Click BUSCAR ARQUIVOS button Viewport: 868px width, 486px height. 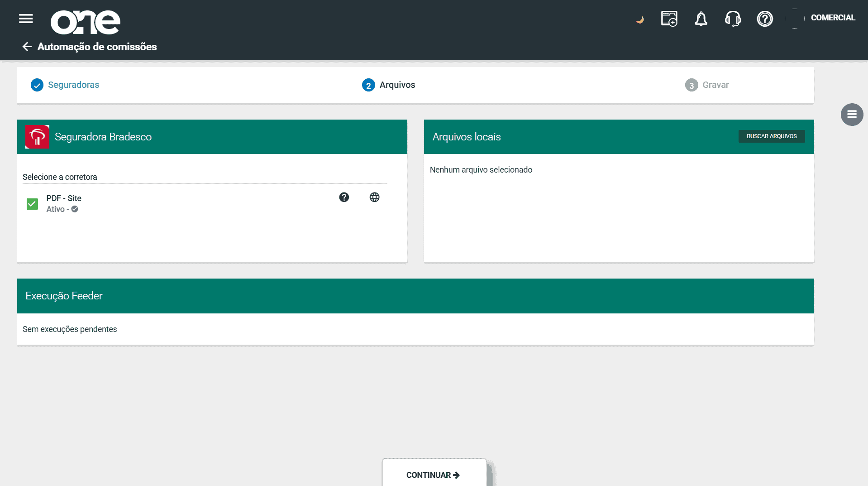[771, 136]
